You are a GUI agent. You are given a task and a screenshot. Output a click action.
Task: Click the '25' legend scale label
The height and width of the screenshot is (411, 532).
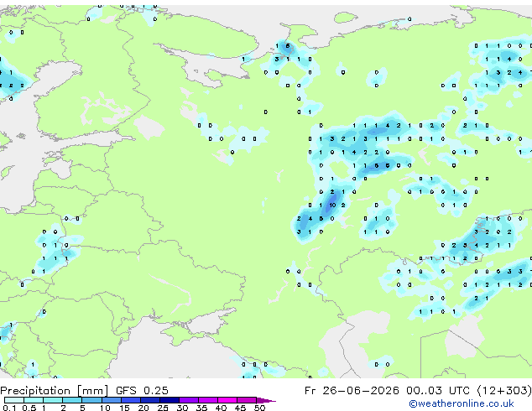163,408
